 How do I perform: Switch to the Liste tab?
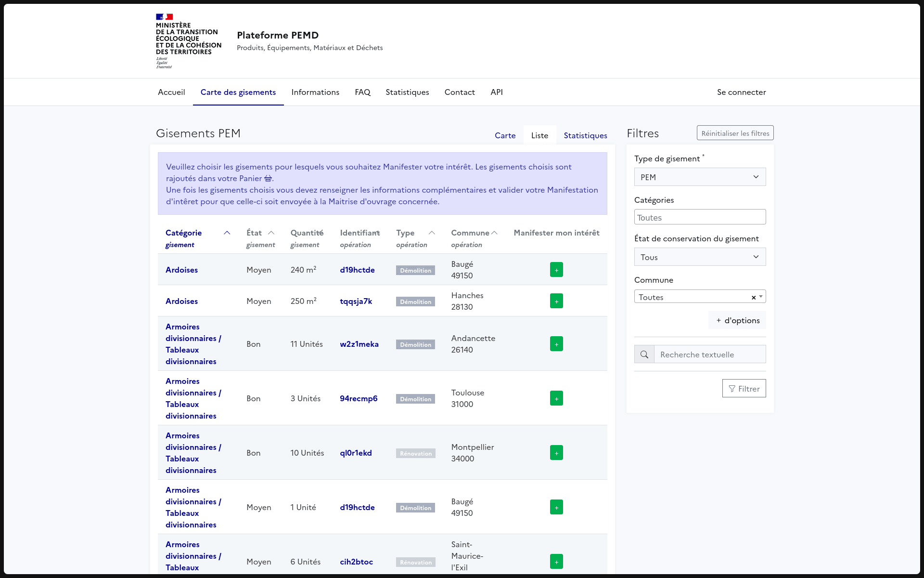point(540,135)
